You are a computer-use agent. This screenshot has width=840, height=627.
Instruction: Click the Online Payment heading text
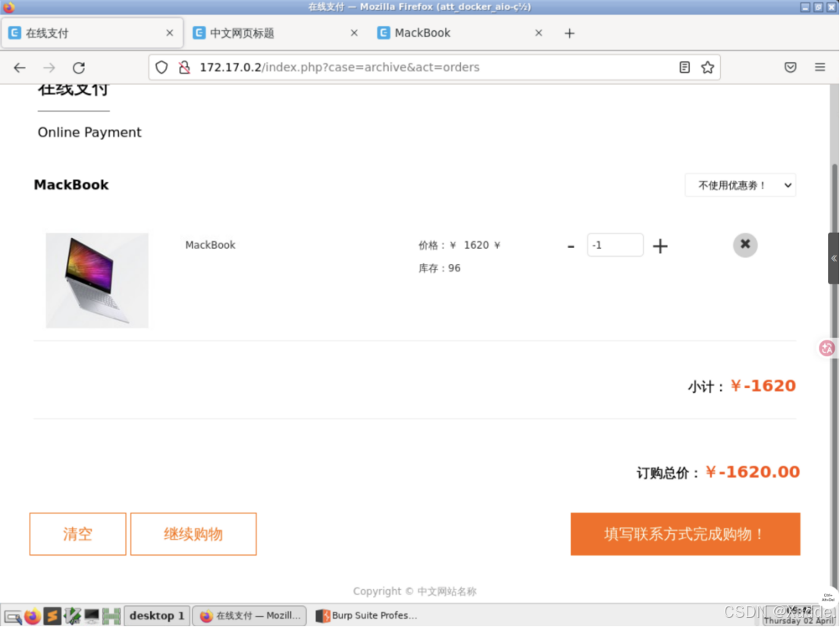(89, 133)
